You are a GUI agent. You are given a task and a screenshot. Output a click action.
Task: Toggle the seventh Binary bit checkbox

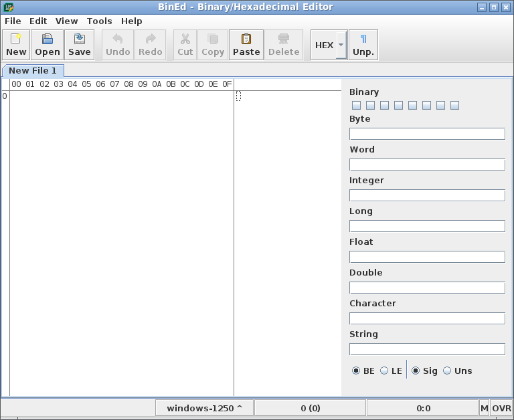[x=440, y=106]
